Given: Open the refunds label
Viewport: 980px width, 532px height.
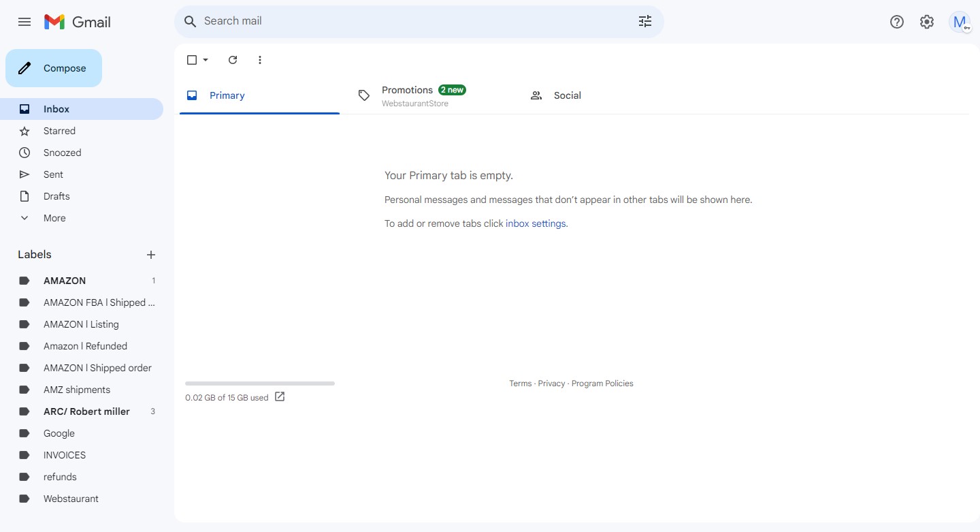Looking at the screenshot, I should 82,477.
